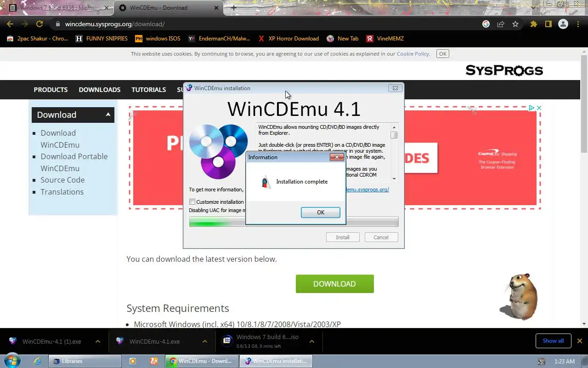Click the installation progress bar
The height and width of the screenshot is (368, 588).
click(294, 222)
